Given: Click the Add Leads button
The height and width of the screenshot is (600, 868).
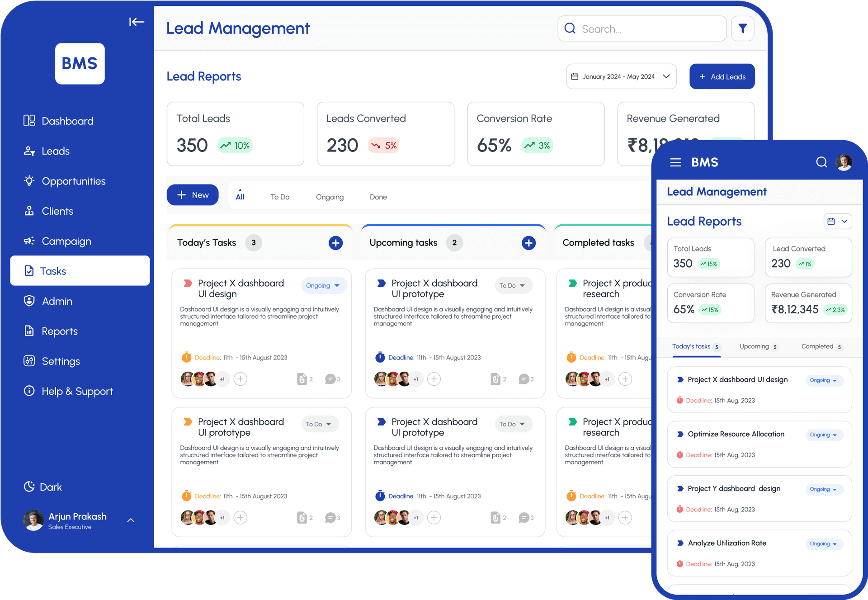Looking at the screenshot, I should [x=722, y=76].
